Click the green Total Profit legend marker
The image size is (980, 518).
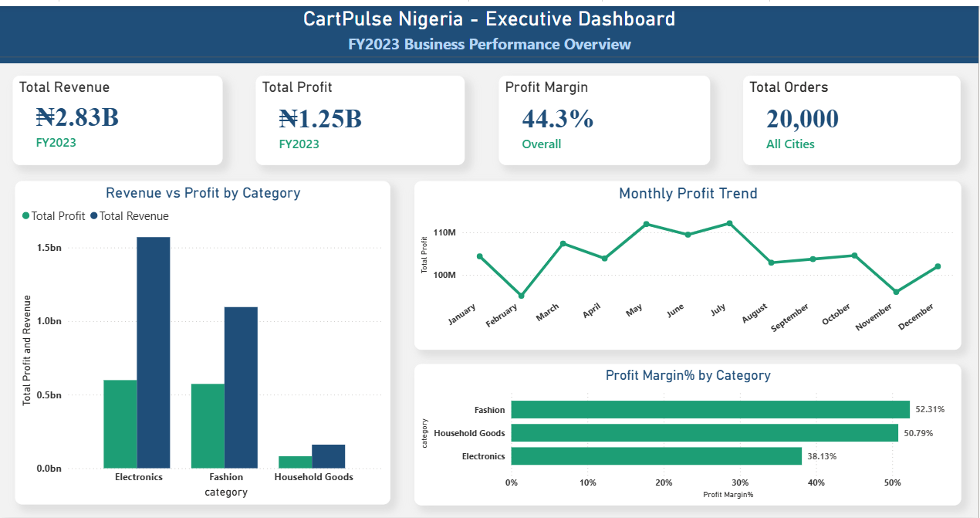[x=26, y=216]
